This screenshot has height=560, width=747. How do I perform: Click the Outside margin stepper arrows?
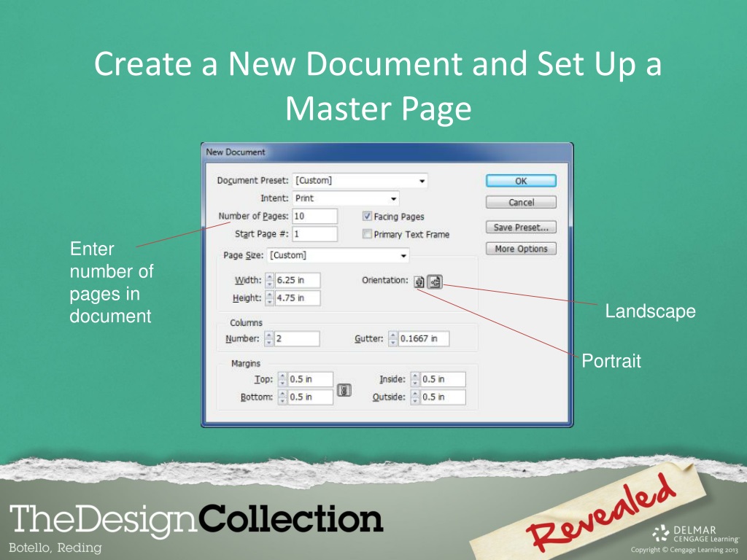[x=415, y=397]
